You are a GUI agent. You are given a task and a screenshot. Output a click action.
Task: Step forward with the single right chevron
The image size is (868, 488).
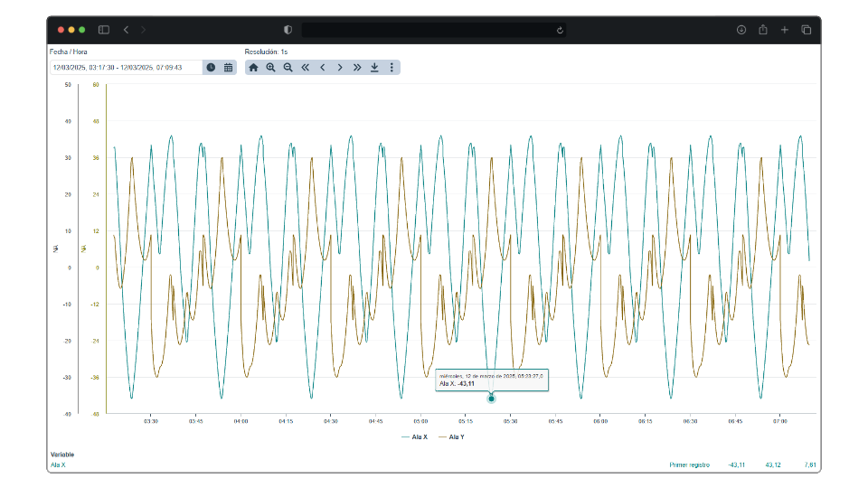[x=340, y=68]
